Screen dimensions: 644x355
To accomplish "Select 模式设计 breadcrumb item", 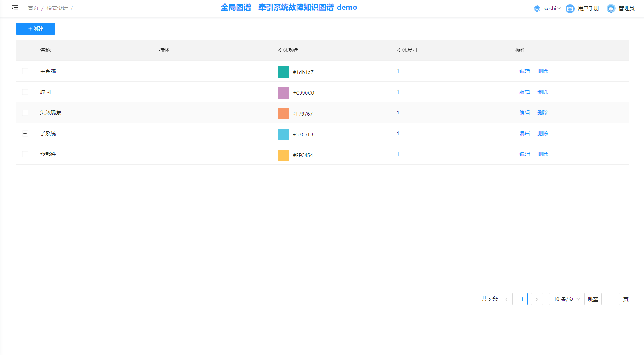I will click(x=57, y=8).
